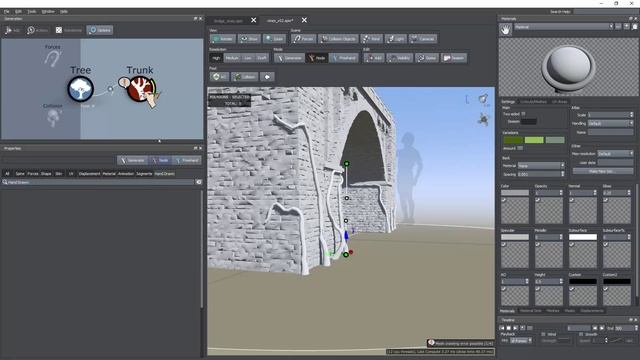640x360 pixels.
Task: Click the Add generator toolbar icon
Action: coord(12,30)
